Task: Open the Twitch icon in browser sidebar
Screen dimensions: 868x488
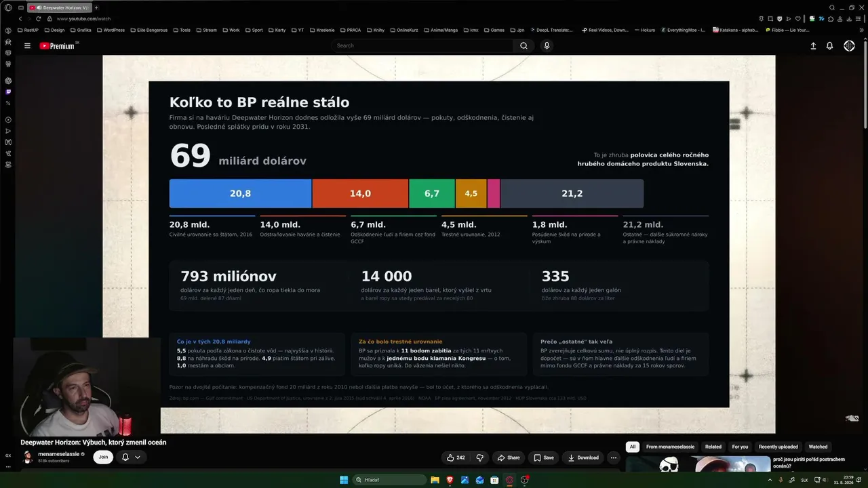Action: [8, 91]
